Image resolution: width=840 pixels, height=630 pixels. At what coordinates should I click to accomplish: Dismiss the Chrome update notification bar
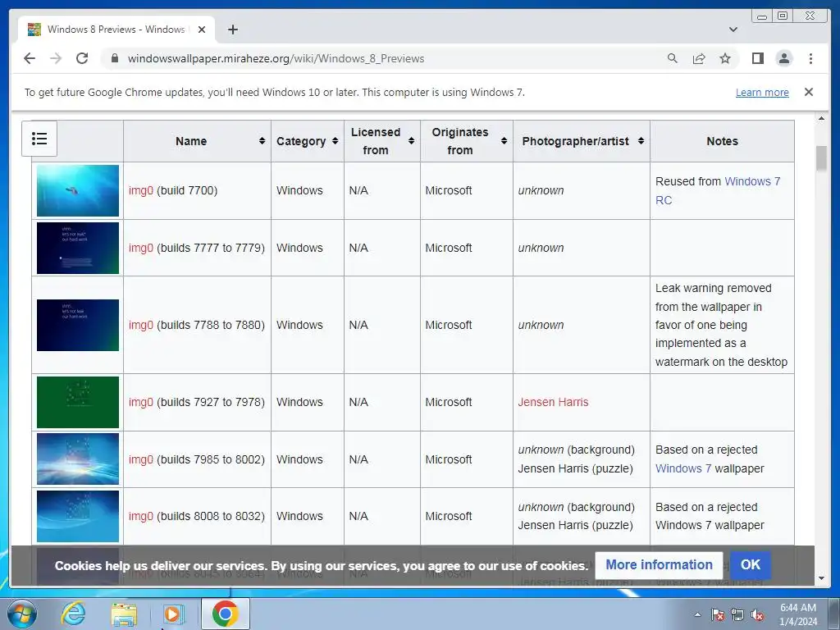pyautogui.click(x=808, y=92)
